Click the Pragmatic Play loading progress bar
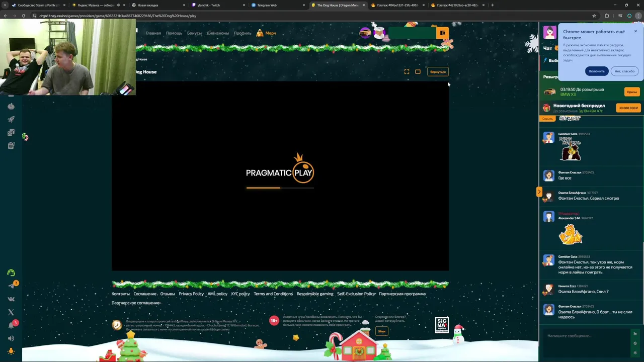 point(280,188)
